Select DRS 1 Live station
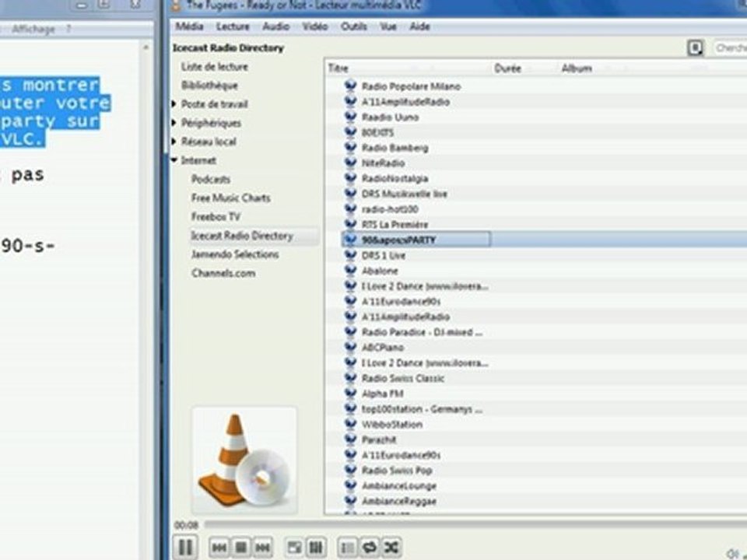The height and width of the screenshot is (560, 747). (384, 255)
